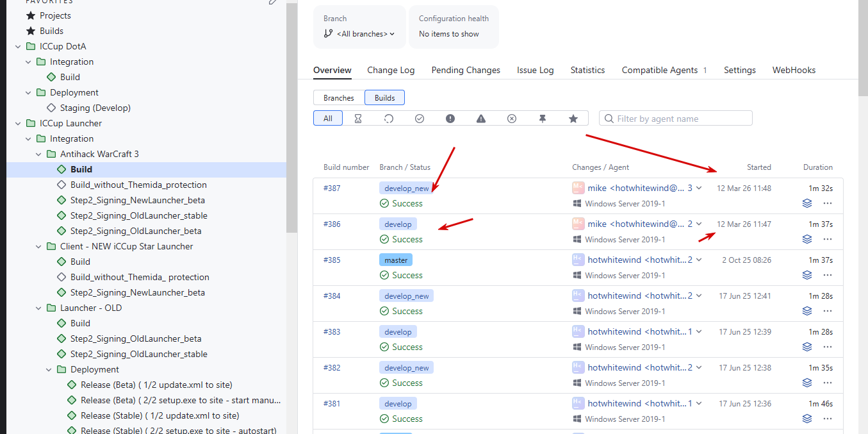Open dependencies layers icon for build #386
The width and height of the screenshot is (868, 434).
(x=807, y=239)
